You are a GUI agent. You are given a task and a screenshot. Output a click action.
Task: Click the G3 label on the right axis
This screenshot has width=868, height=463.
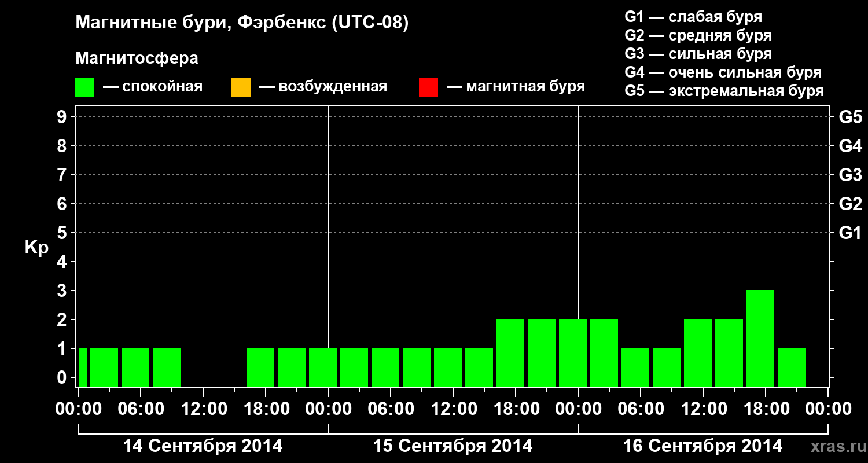[x=850, y=175]
